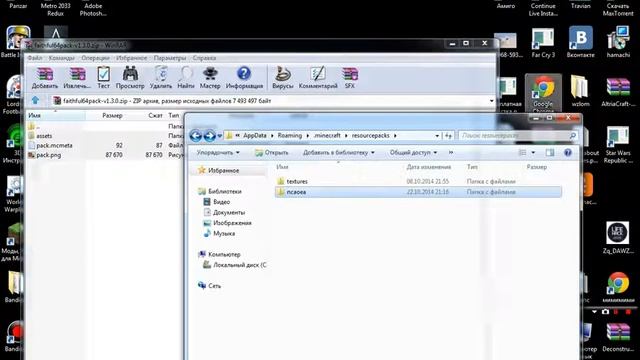Click the Найти (Find) icon in WinRAR

pyautogui.click(x=186, y=78)
